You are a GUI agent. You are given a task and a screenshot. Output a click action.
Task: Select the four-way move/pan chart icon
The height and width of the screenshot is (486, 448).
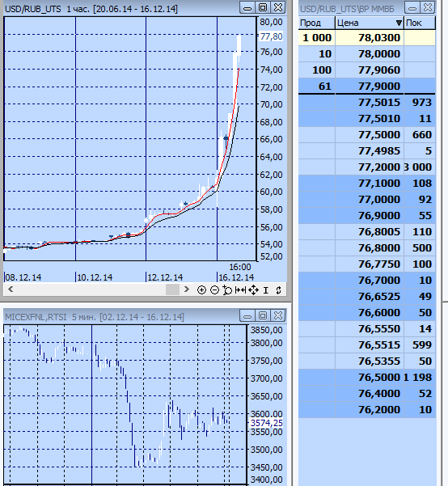click(x=253, y=290)
